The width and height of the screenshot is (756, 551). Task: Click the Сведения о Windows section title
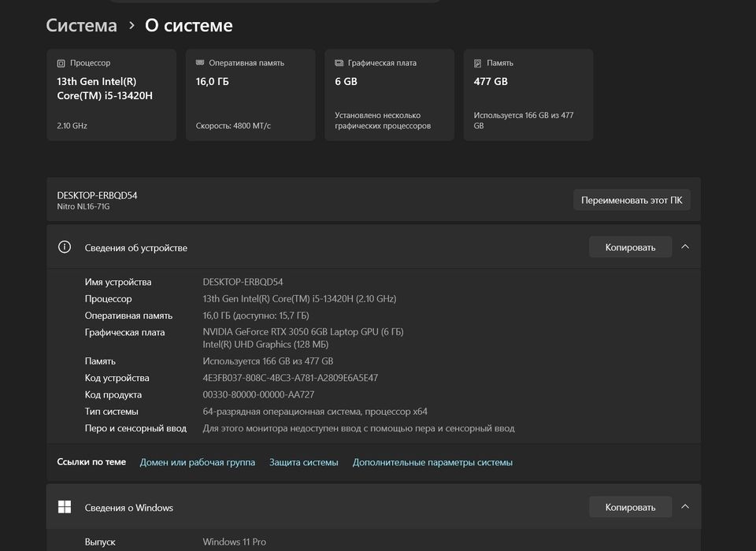coord(128,508)
